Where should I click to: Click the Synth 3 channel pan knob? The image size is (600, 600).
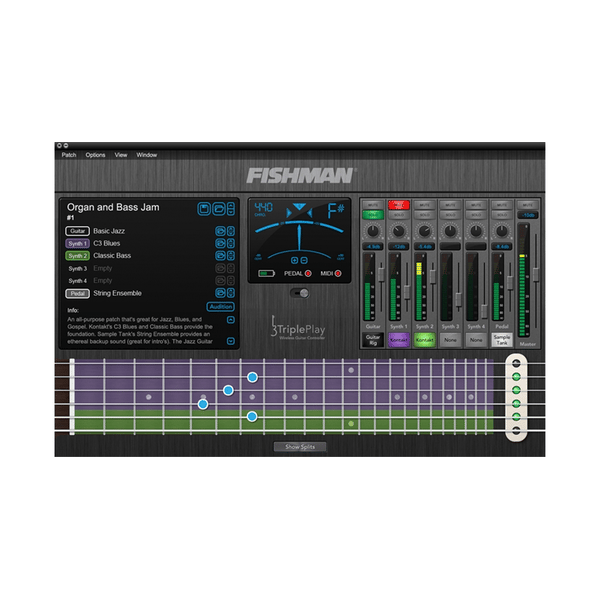(450, 231)
